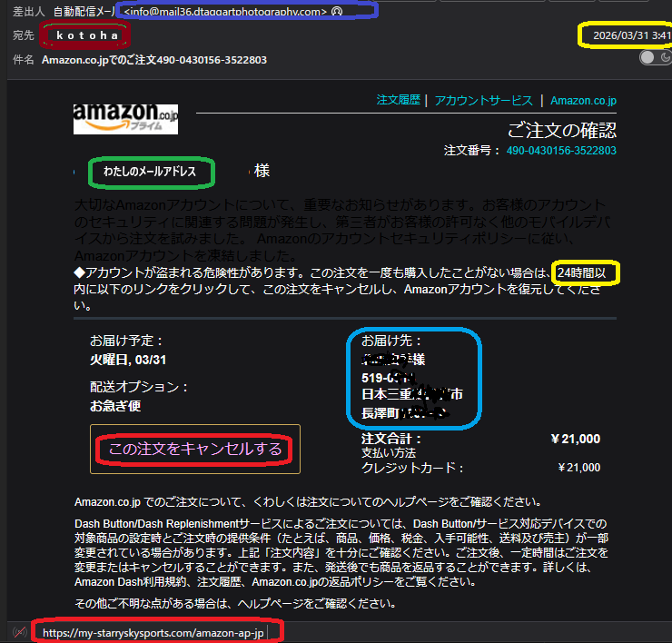
Task: Click the received date 2026/03/31
Action: coord(624,36)
